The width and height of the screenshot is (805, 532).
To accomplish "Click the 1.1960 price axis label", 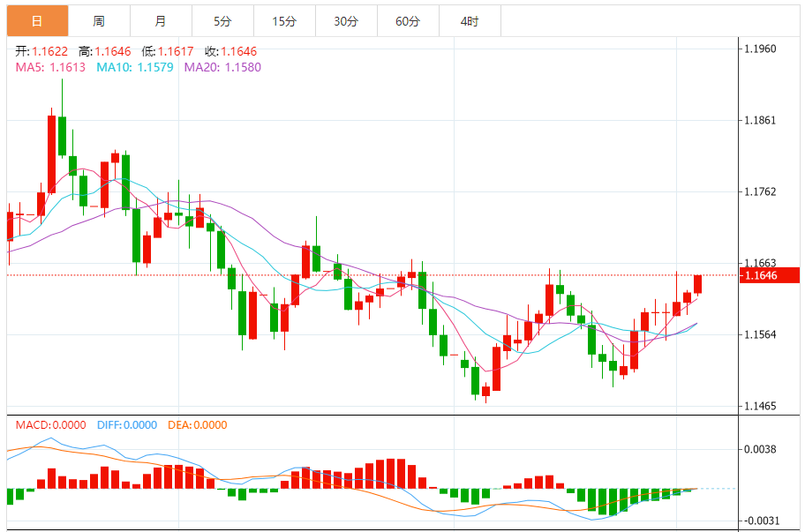I will [x=760, y=49].
